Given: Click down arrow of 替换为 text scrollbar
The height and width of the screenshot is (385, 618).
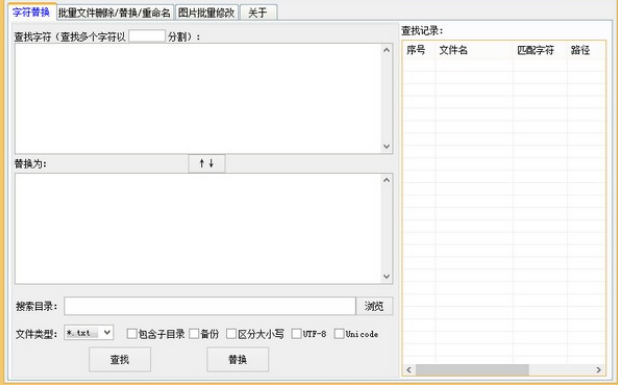Looking at the screenshot, I should (x=386, y=276).
